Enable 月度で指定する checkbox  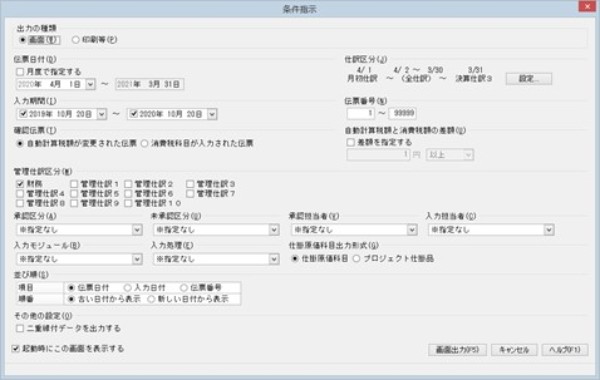tap(20, 72)
